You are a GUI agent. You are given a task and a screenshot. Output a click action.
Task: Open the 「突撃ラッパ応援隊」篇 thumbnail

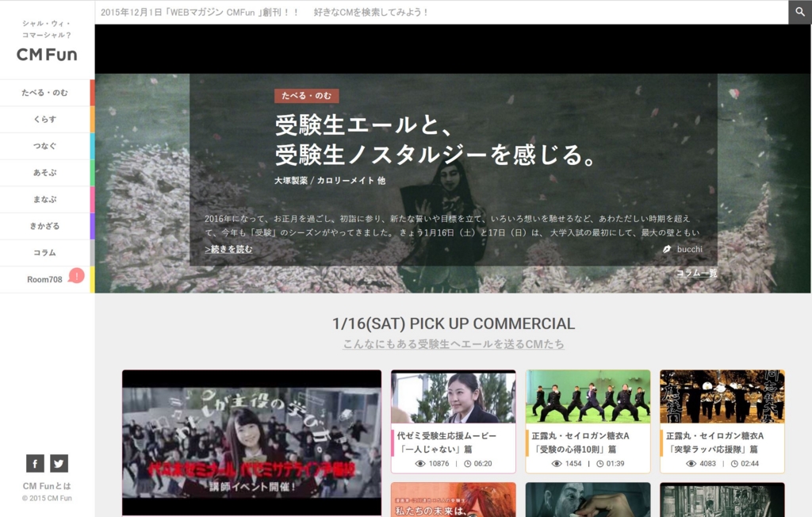click(722, 397)
